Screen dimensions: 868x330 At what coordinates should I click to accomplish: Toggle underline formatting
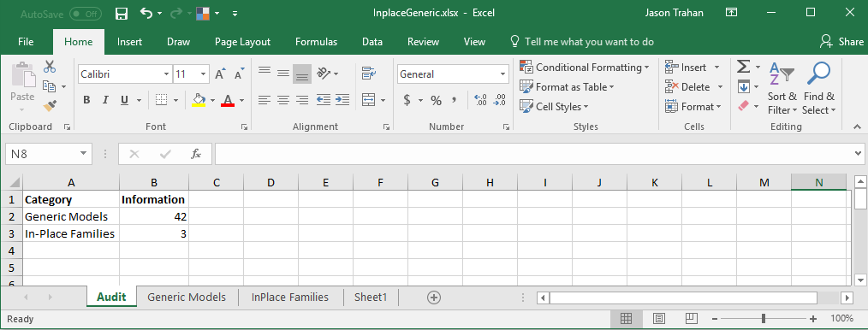(x=124, y=100)
